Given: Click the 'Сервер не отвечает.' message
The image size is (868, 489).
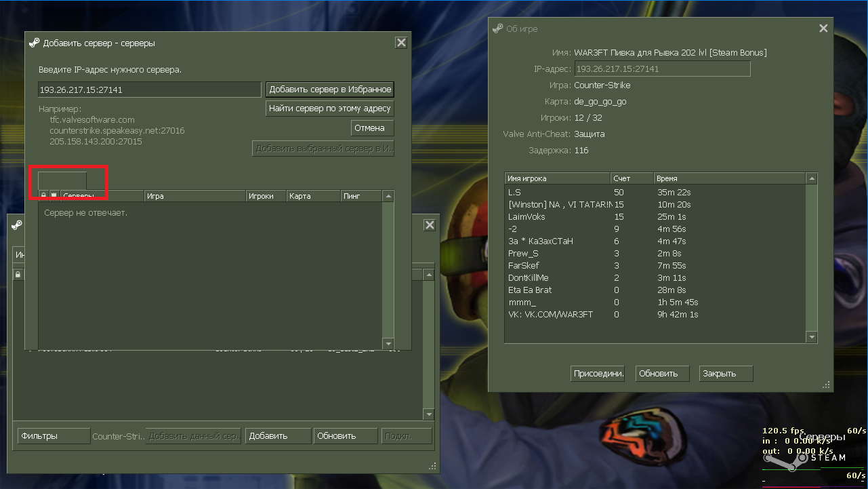Looking at the screenshot, I should pyautogui.click(x=85, y=213).
